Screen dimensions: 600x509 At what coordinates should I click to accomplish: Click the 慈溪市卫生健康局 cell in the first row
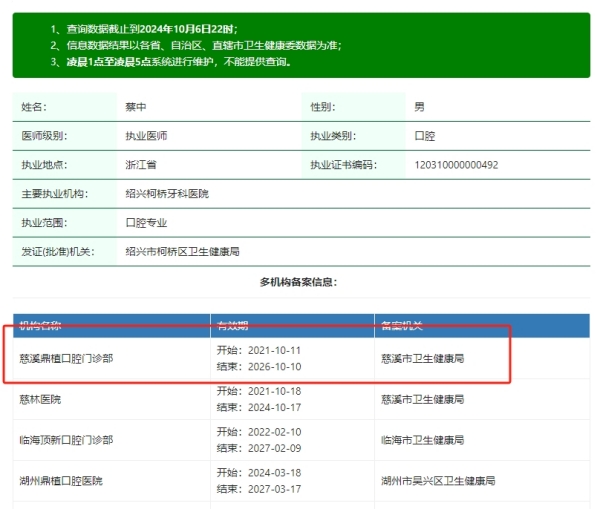point(423,357)
